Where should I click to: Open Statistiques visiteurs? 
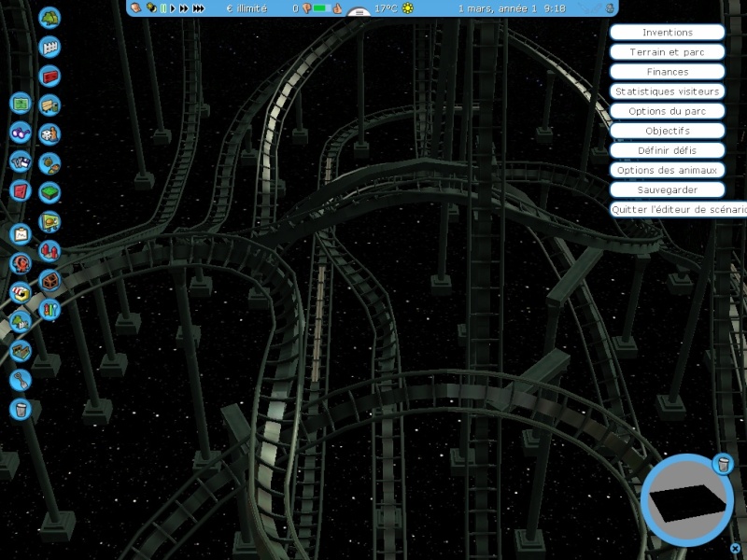pos(667,91)
